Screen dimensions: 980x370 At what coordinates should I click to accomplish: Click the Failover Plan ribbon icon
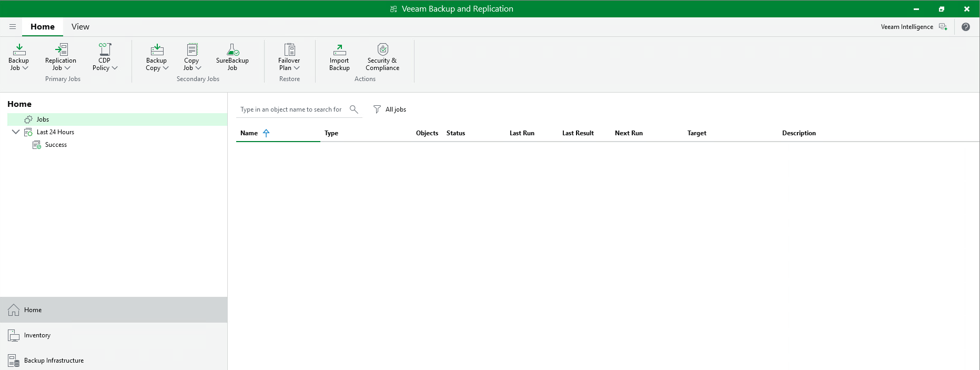pos(289,49)
